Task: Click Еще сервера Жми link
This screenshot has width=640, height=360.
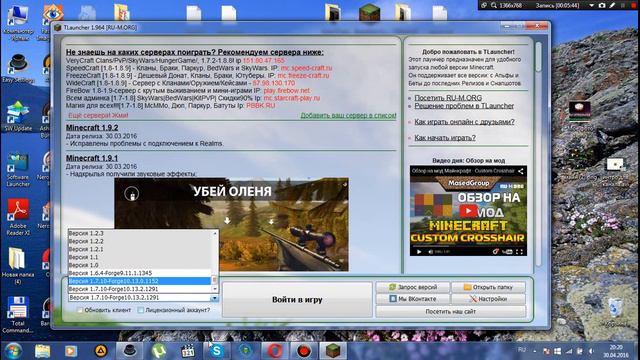Action: (x=98, y=116)
